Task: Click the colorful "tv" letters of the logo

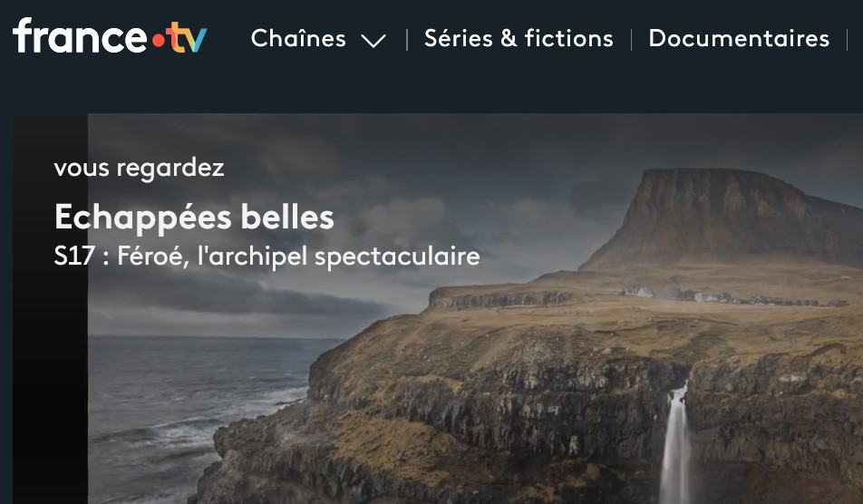Action: pyautogui.click(x=187, y=37)
